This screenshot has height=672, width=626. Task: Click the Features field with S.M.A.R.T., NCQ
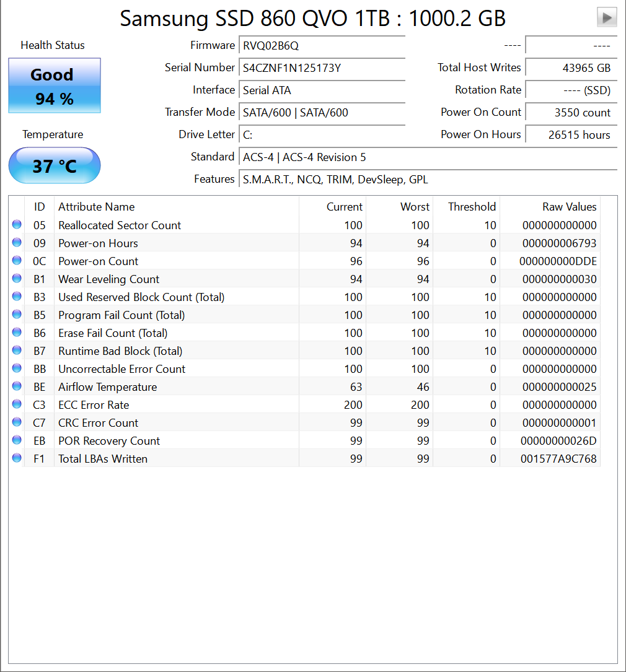click(428, 179)
